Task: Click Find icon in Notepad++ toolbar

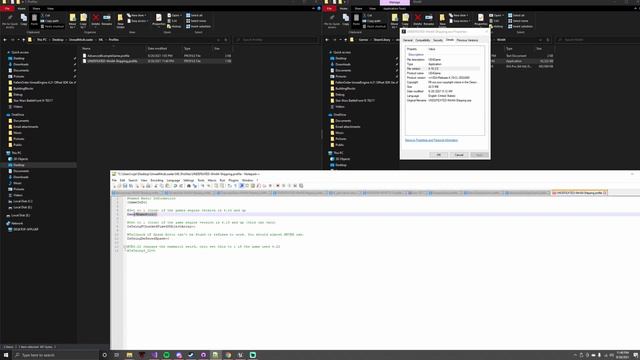Action: pos(189,186)
